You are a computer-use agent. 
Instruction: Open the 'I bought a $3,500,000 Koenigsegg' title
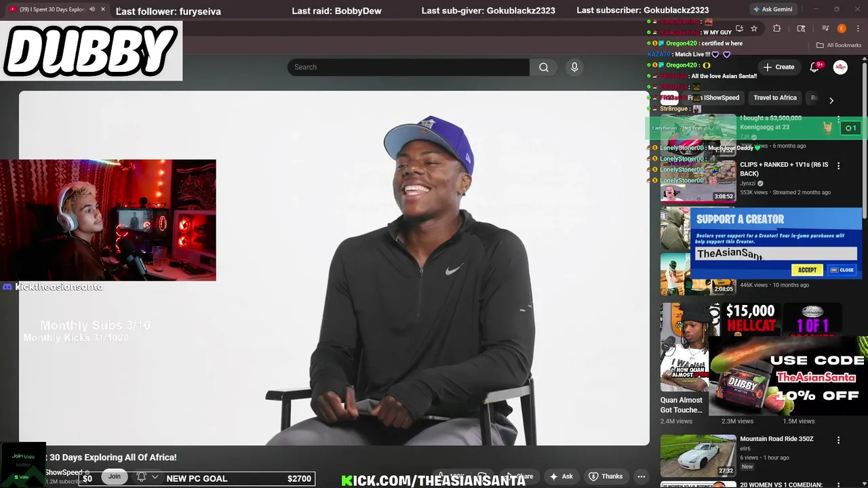pos(771,123)
